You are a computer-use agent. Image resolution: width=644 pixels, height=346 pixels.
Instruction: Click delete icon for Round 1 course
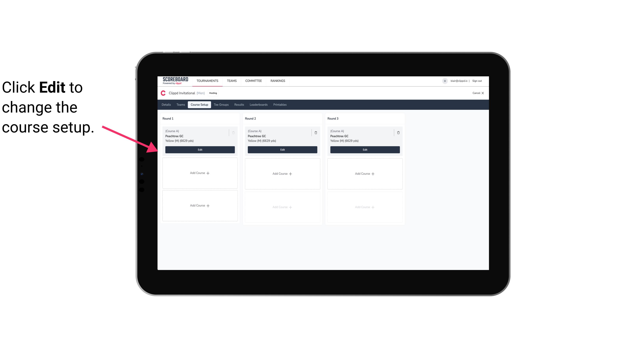pyautogui.click(x=233, y=132)
